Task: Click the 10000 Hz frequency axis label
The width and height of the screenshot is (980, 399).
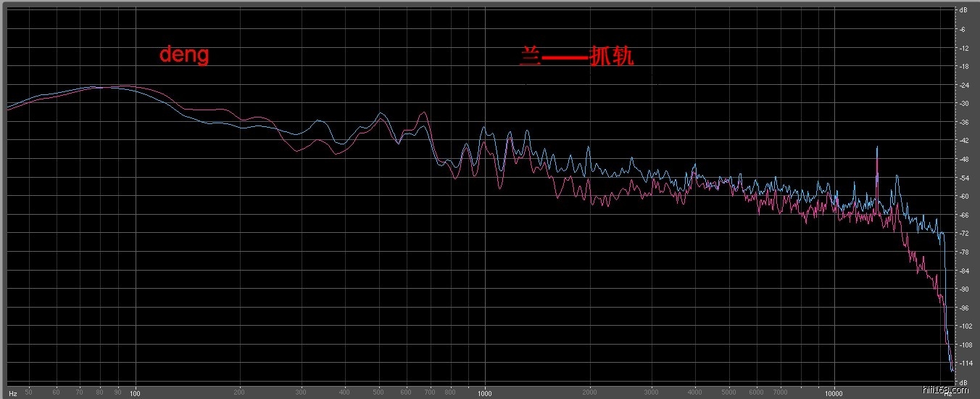Action: (834, 393)
